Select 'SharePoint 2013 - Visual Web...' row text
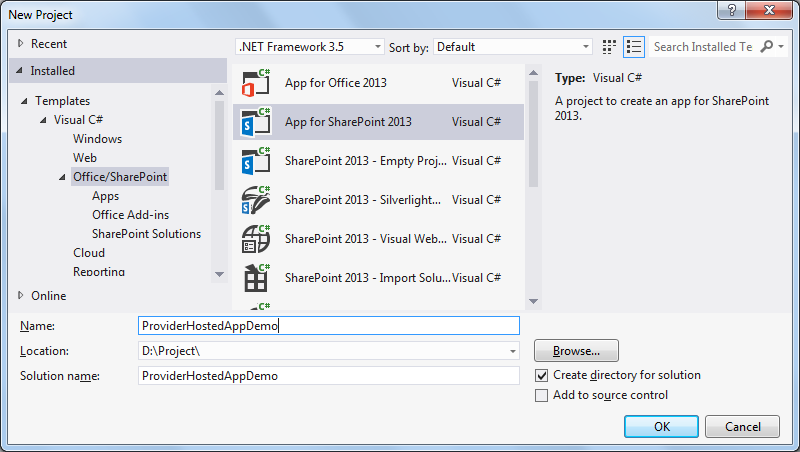 [365, 239]
